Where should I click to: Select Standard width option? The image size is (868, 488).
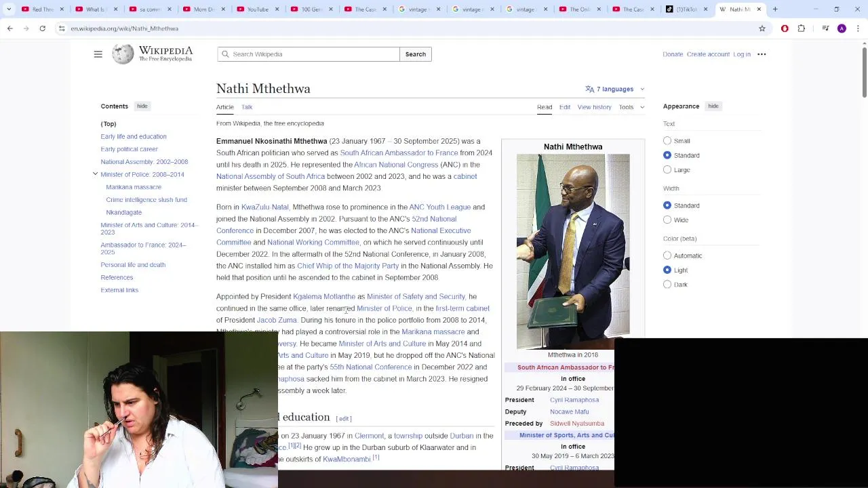667,205
